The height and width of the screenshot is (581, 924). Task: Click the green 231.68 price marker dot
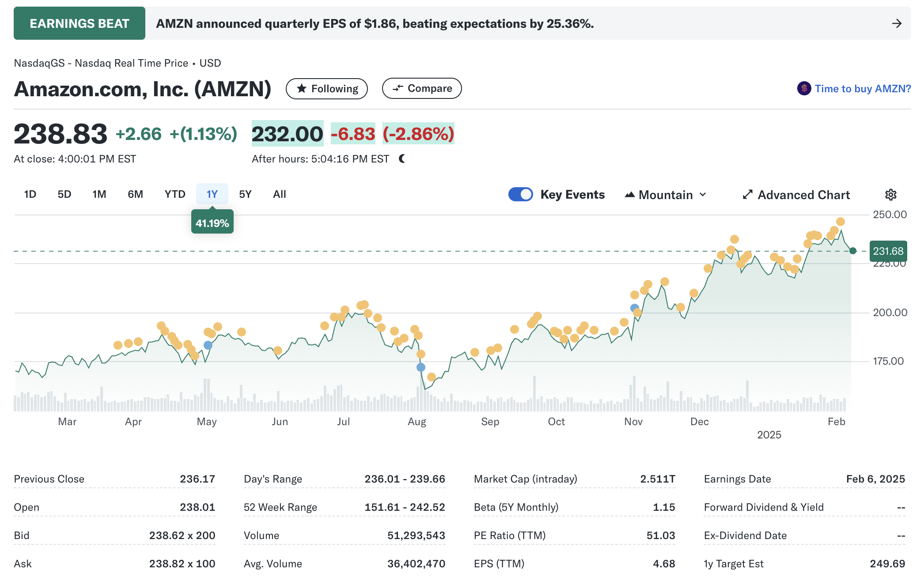[x=853, y=251]
